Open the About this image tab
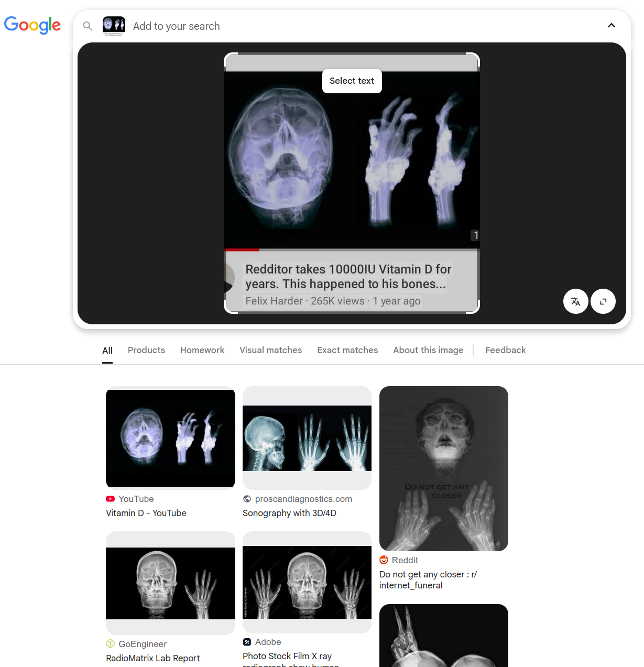The width and height of the screenshot is (644, 667). tap(428, 350)
